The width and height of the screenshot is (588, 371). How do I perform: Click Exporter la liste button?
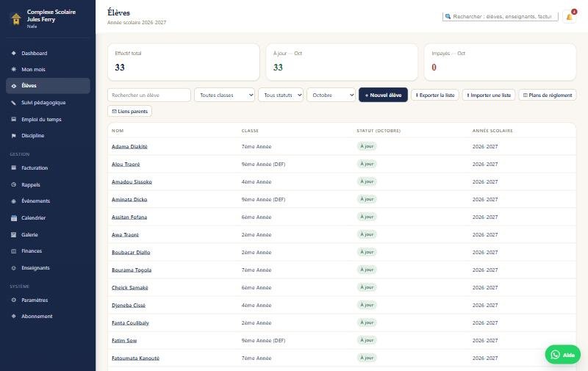coord(435,96)
